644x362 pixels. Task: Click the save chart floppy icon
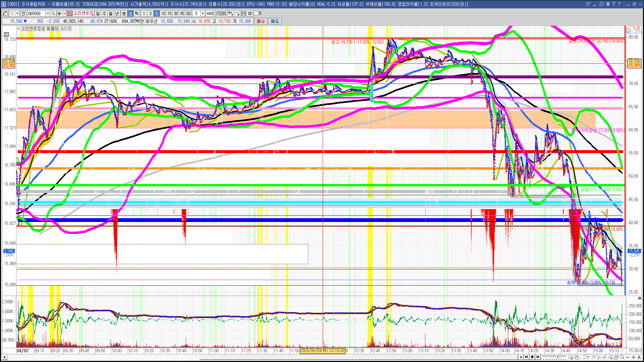click(244, 13)
